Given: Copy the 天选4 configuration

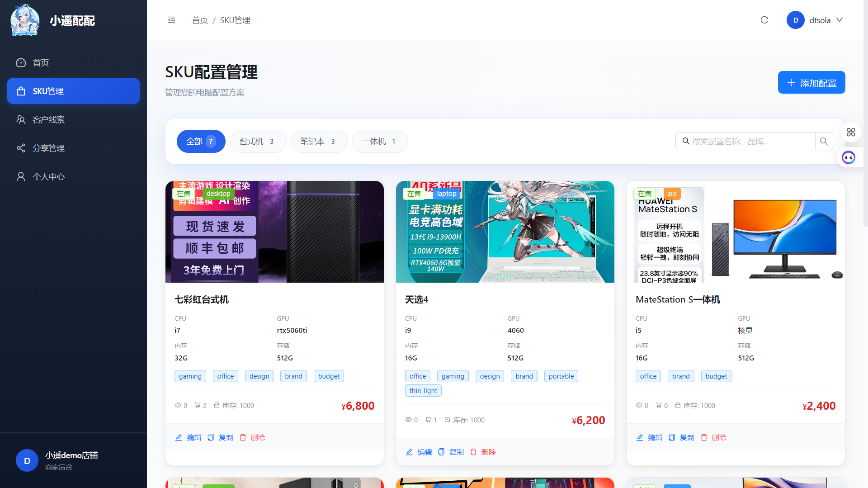Looking at the screenshot, I should pos(451,452).
